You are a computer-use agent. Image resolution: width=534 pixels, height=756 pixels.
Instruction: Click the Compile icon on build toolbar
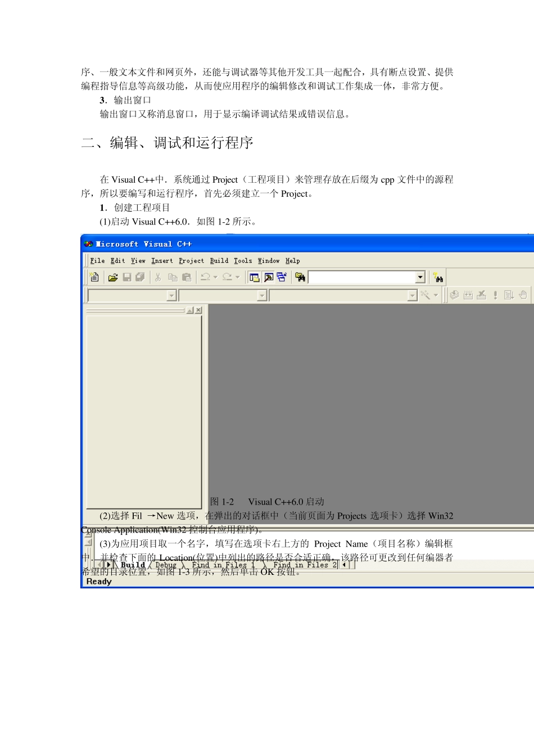pos(454,295)
